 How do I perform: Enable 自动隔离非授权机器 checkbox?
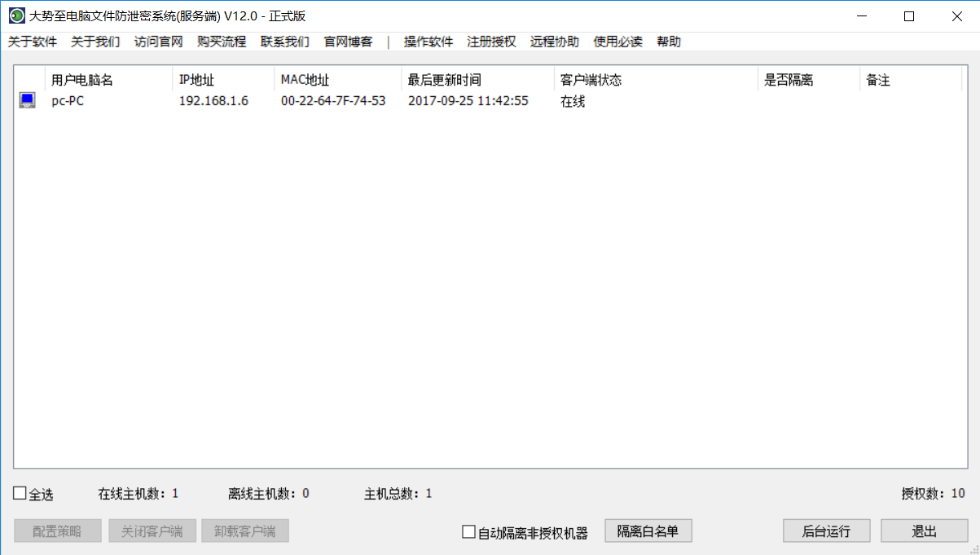pos(468,532)
